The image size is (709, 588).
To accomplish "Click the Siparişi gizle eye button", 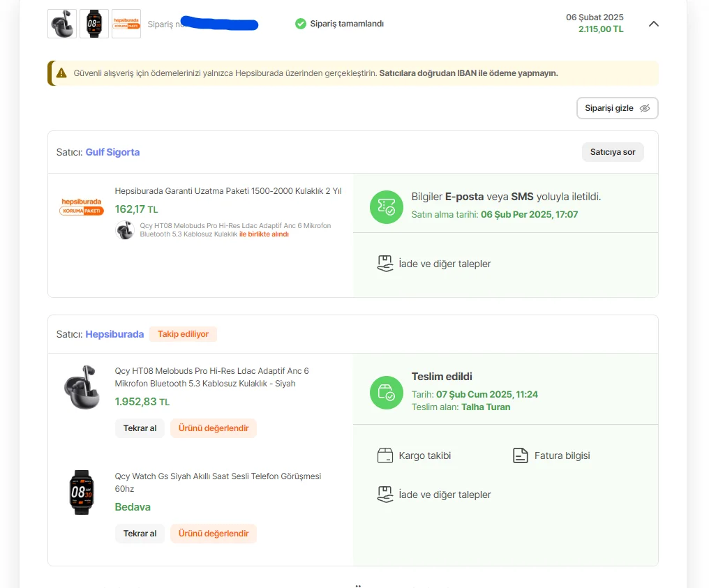I will point(617,108).
